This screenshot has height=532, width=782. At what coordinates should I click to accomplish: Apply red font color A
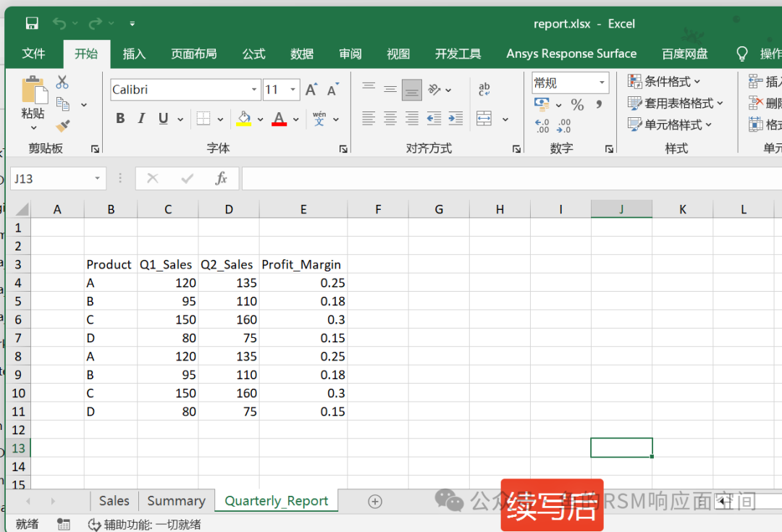coord(279,118)
